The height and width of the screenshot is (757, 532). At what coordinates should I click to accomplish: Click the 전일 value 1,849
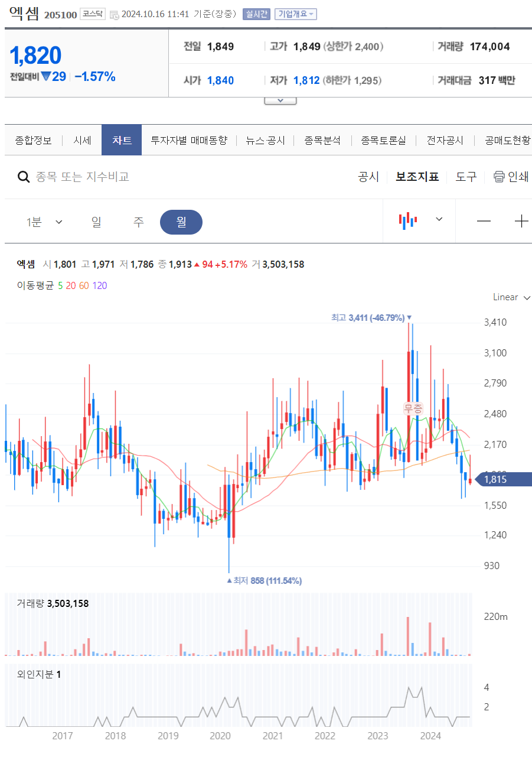(x=221, y=47)
